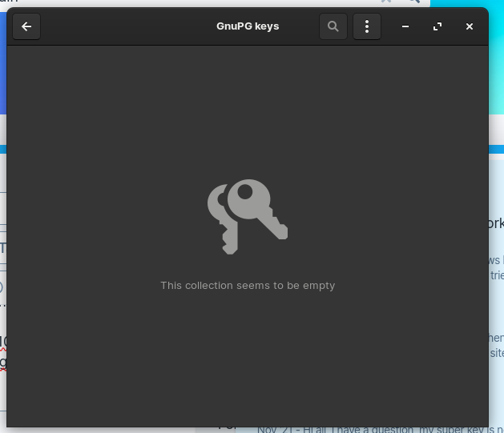Screen dimensions: 504x433
Task: Go back using the arrow button
Action: point(26,26)
